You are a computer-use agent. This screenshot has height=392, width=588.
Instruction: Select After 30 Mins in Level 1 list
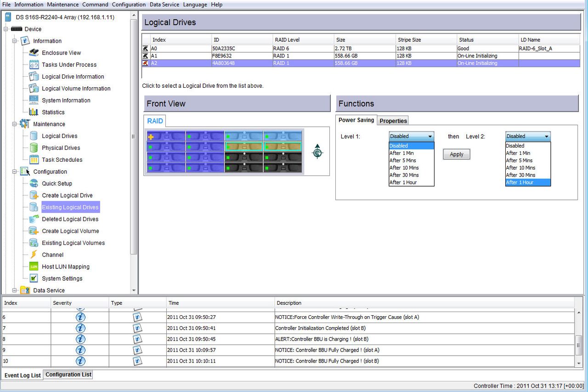point(411,175)
